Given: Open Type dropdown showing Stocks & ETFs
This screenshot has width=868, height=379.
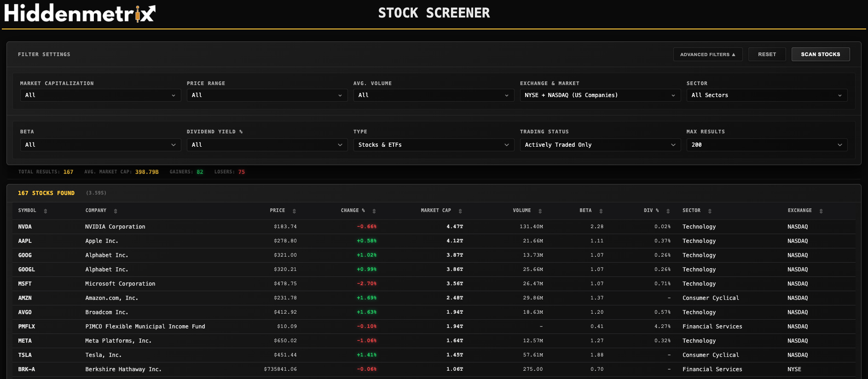Looking at the screenshot, I should 434,145.
